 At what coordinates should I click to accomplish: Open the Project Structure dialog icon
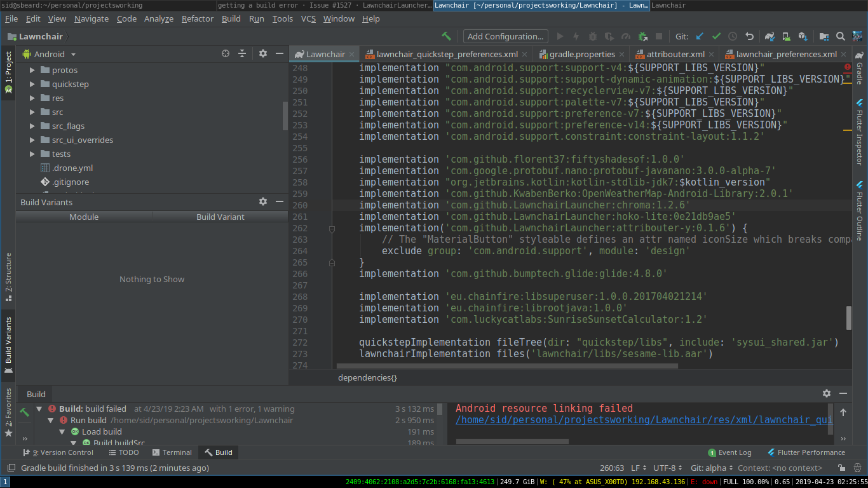click(x=824, y=36)
